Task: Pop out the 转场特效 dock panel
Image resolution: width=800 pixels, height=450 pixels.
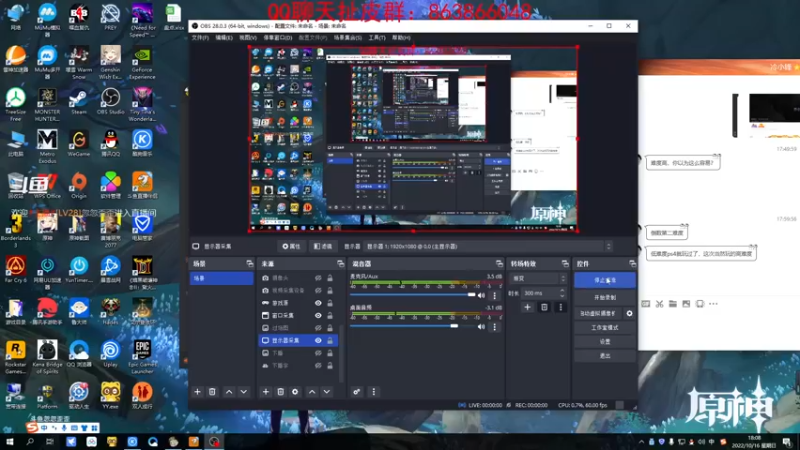Action: pyautogui.click(x=565, y=264)
